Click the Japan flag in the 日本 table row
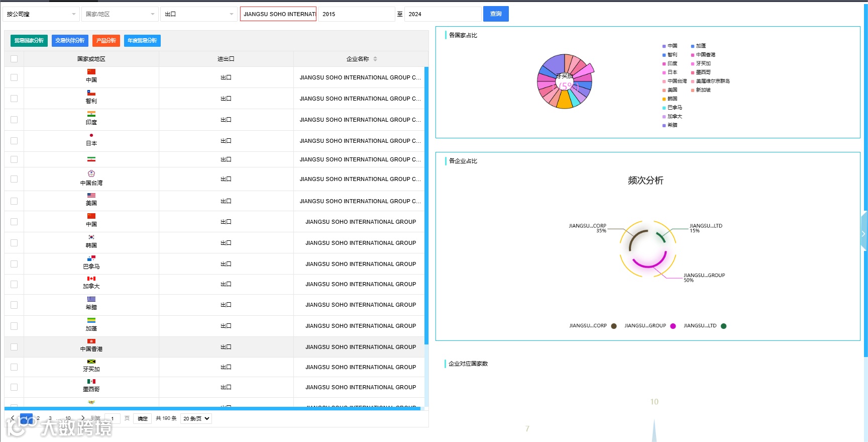Image resolution: width=868 pixels, height=442 pixels. click(91, 135)
